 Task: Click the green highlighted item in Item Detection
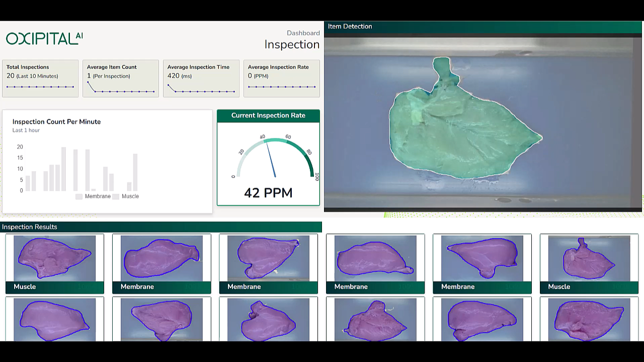click(460, 136)
